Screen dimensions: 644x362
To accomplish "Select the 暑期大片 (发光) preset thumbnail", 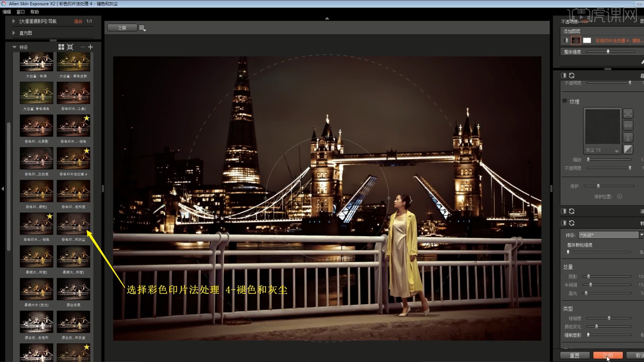I will click(36, 289).
